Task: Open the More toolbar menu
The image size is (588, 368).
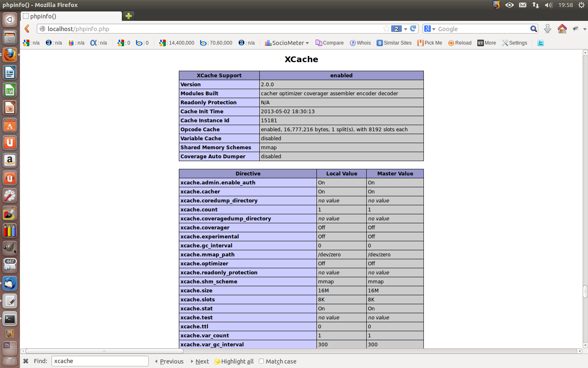Action: pyautogui.click(x=487, y=43)
